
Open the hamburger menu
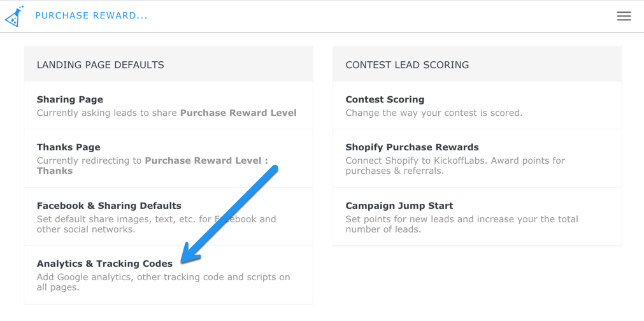pos(624,16)
